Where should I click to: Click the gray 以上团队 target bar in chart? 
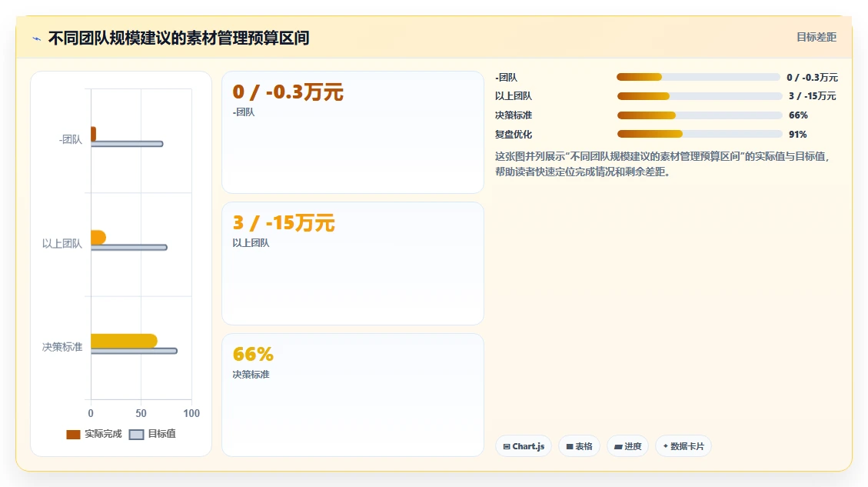click(x=129, y=247)
